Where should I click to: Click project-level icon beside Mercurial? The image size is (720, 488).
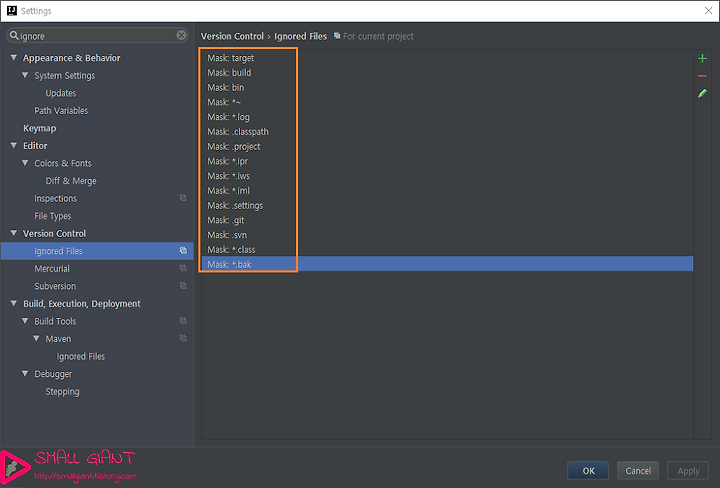[x=183, y=268]
